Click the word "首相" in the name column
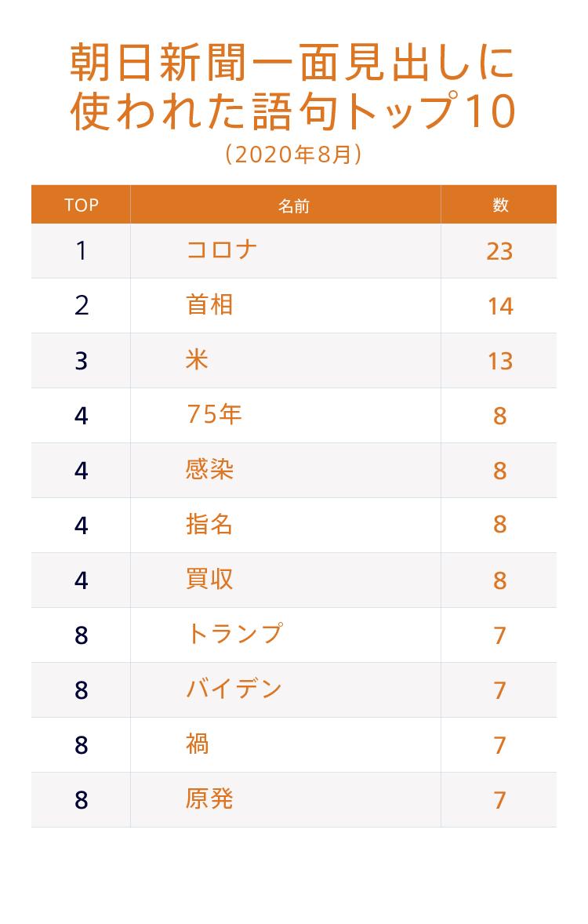The height and width of the screenshot is (924, 588). point(209,305)
